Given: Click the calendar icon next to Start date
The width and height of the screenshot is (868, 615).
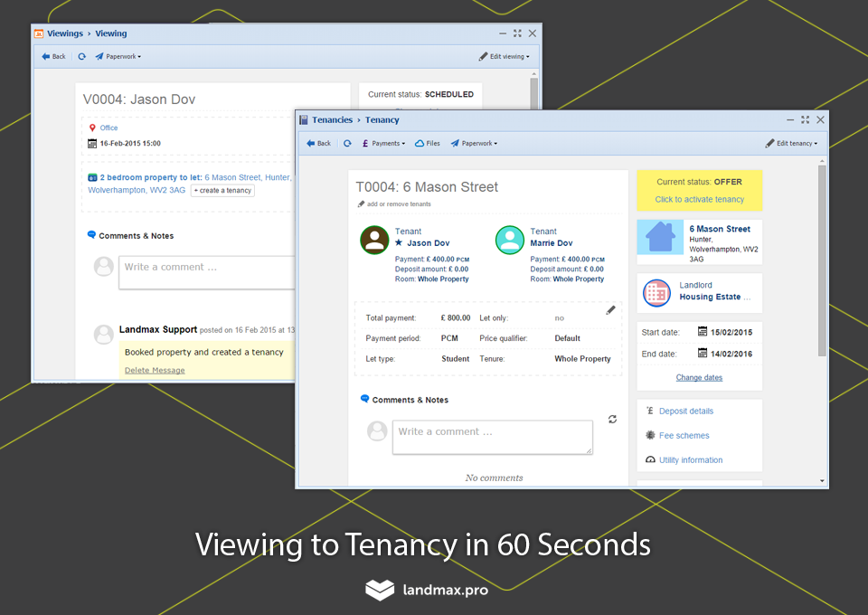Looking at the screenshot, I should point(703,332).
